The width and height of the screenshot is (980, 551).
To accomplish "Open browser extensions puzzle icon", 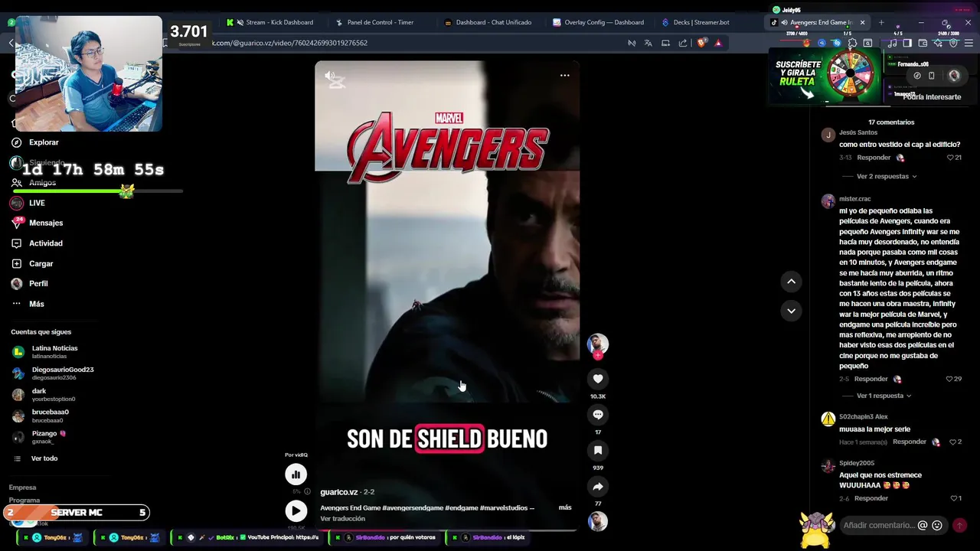I will tap(852, 43).
